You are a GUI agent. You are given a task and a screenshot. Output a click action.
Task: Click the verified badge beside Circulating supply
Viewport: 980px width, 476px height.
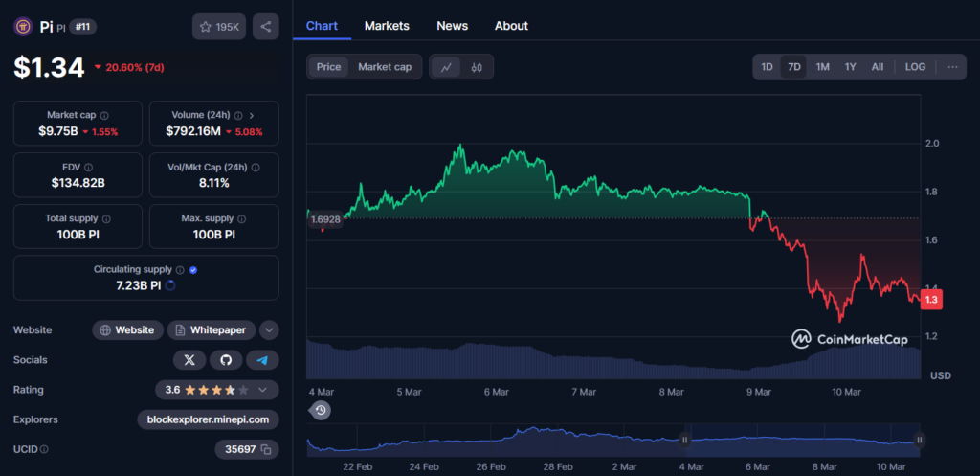(x=193, y=270)
